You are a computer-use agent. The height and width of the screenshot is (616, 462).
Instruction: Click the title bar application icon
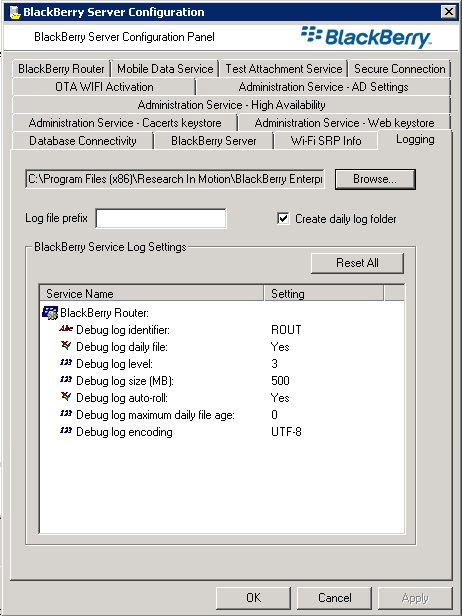(x=15, y=12)
